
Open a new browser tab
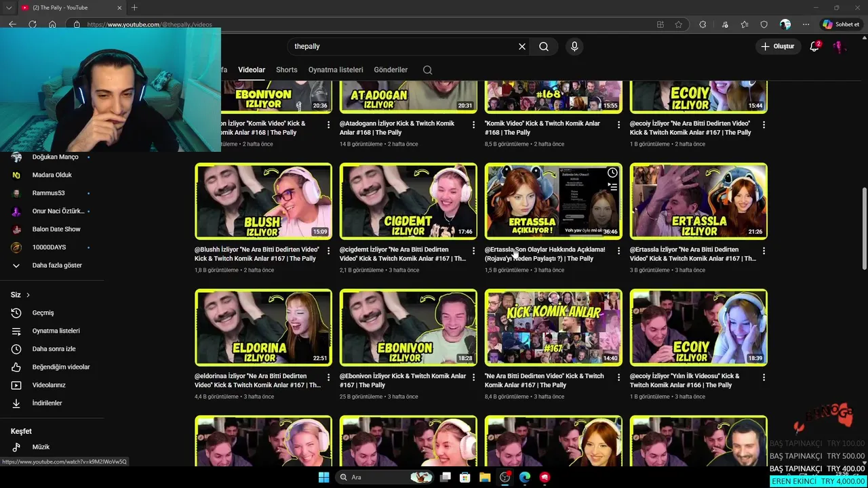pyautogui.click(x=134, y=7)
